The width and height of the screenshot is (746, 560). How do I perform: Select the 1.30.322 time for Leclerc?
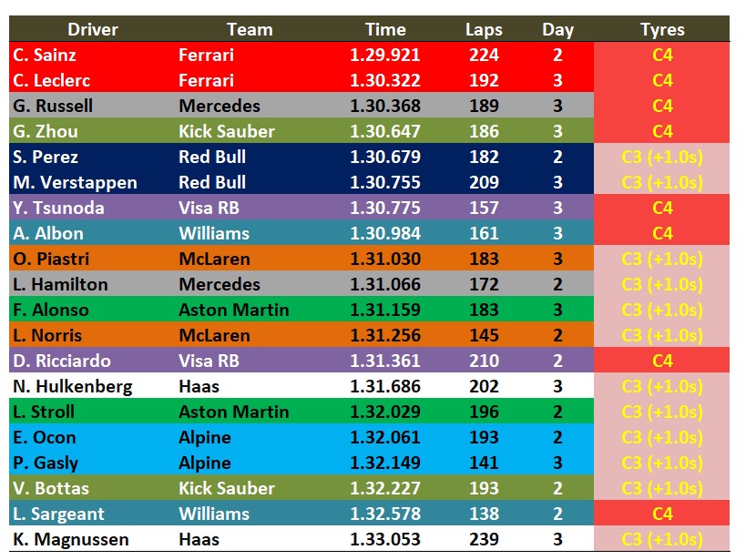pyautogui.click(x=385, y=80)
